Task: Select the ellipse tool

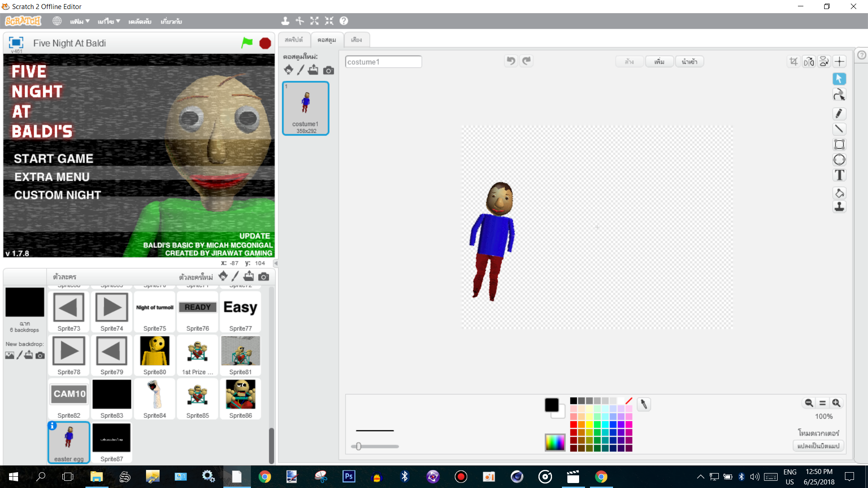Action: pyautogui.click(x=840, y=160)
